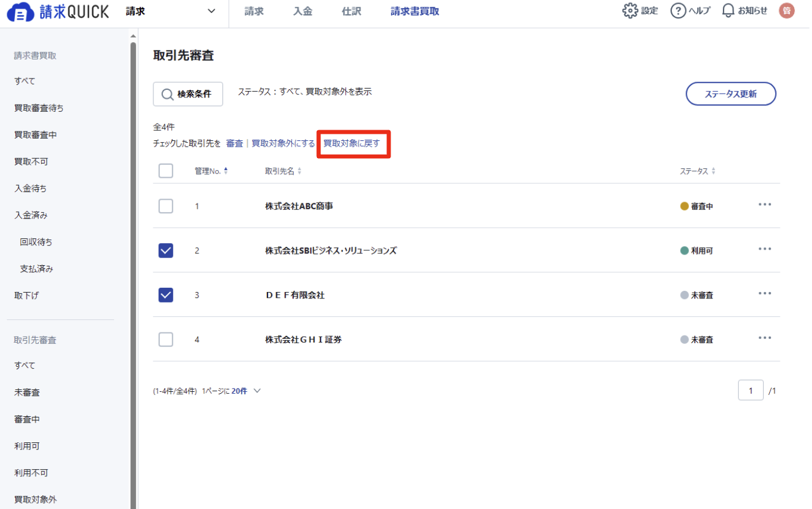Switch to the 仕訳 tab

pyautogui.click(x=351, y=11)
